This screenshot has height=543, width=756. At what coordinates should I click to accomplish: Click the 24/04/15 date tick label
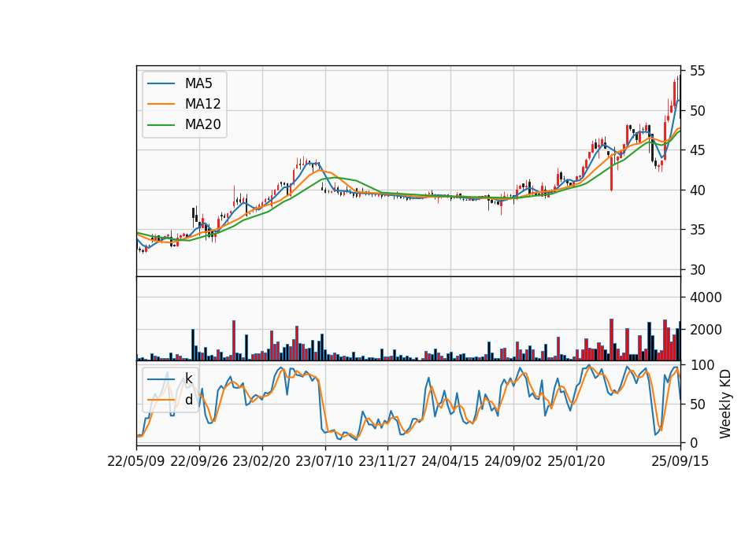(450, 461)
